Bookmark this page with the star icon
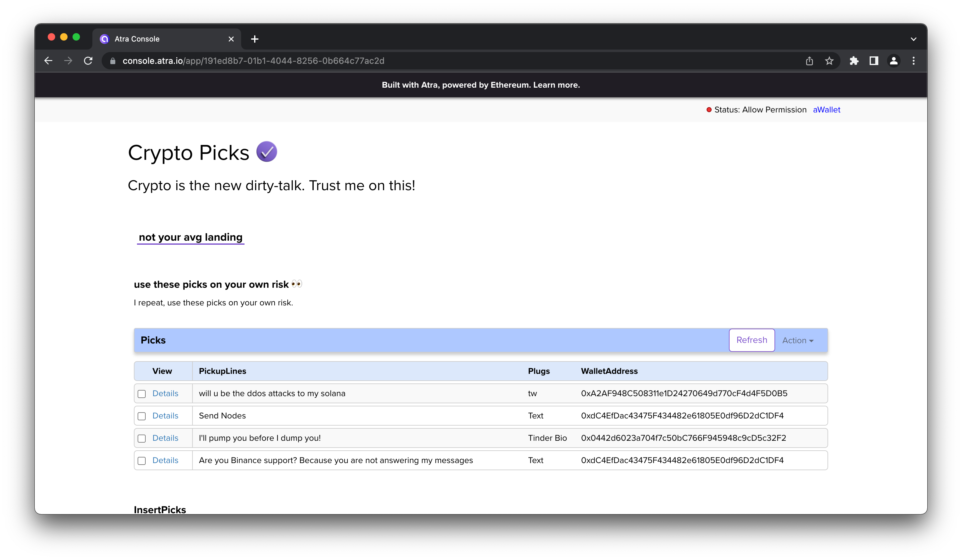 (x=829, y=61)
